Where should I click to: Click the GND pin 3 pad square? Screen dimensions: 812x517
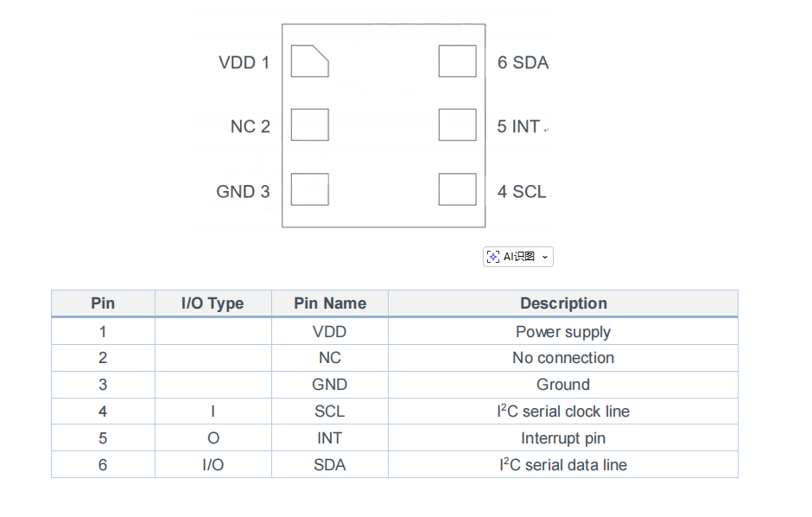pos(309,189)
